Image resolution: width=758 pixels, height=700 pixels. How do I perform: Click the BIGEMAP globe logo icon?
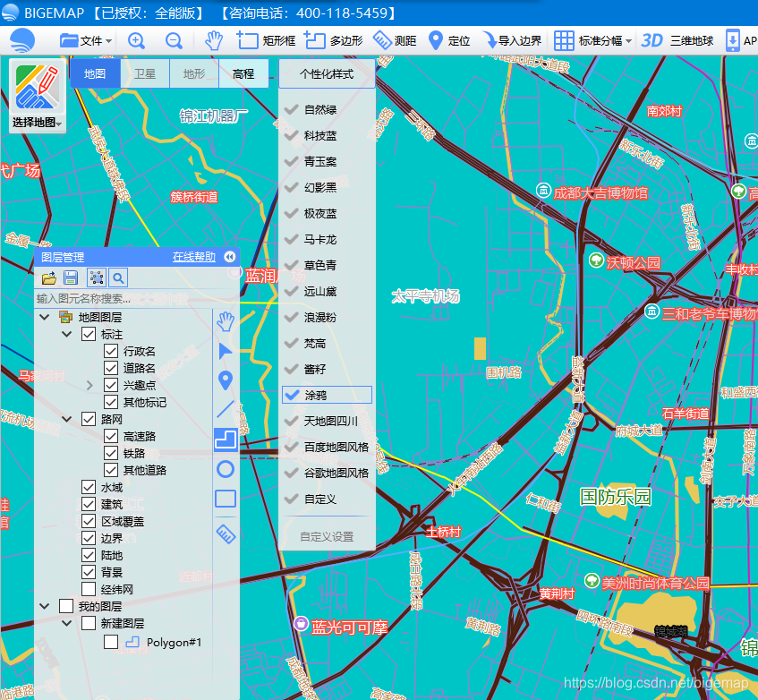22,40
